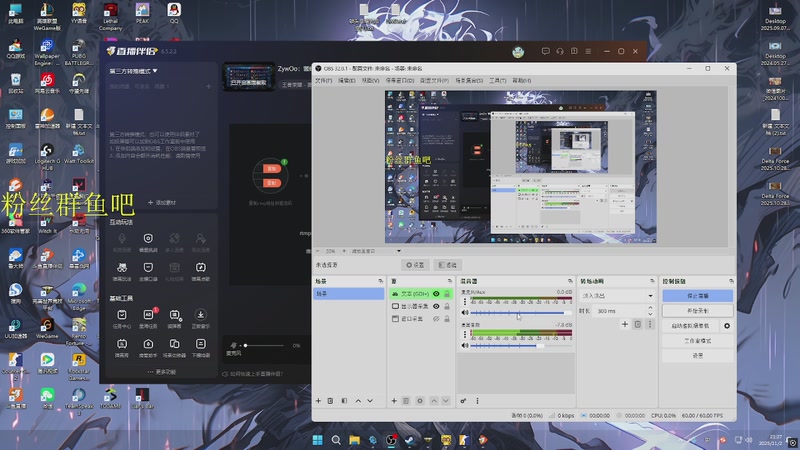Viewport: 800px width, 450px height.
Task: Open transition three-dot properties menu
Action: click(649, 324)
